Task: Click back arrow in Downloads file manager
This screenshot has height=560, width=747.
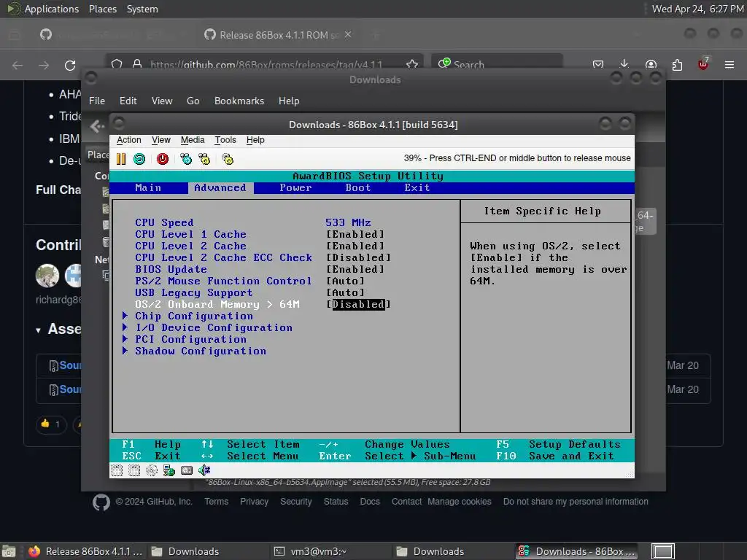Action: coord(97,126)
